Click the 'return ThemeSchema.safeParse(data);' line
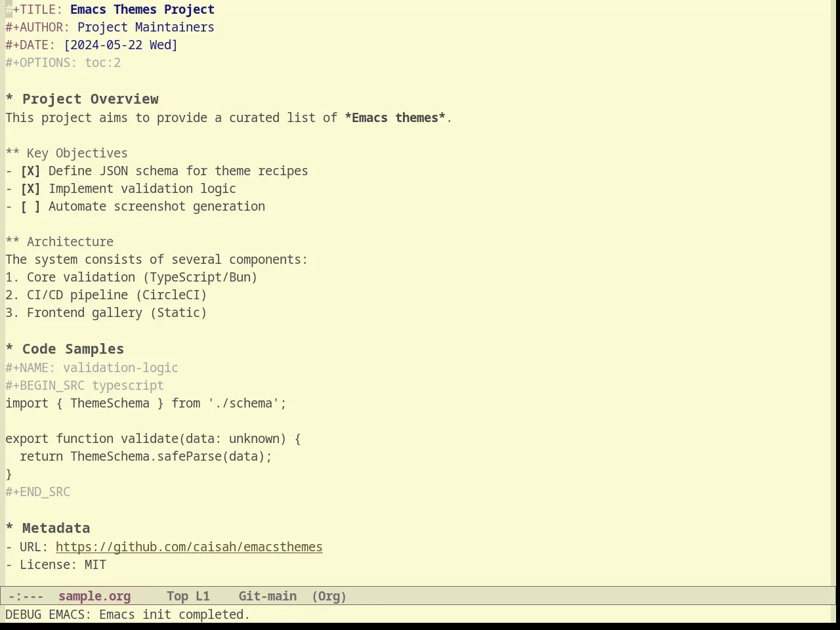Screen dimensions: 840x630 (x=146, y=457)
